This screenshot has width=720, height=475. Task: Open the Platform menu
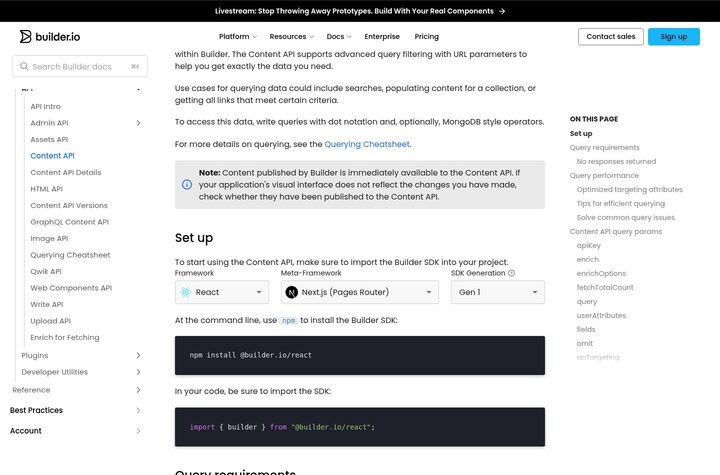pyautogui.click(x=237, y=36)
